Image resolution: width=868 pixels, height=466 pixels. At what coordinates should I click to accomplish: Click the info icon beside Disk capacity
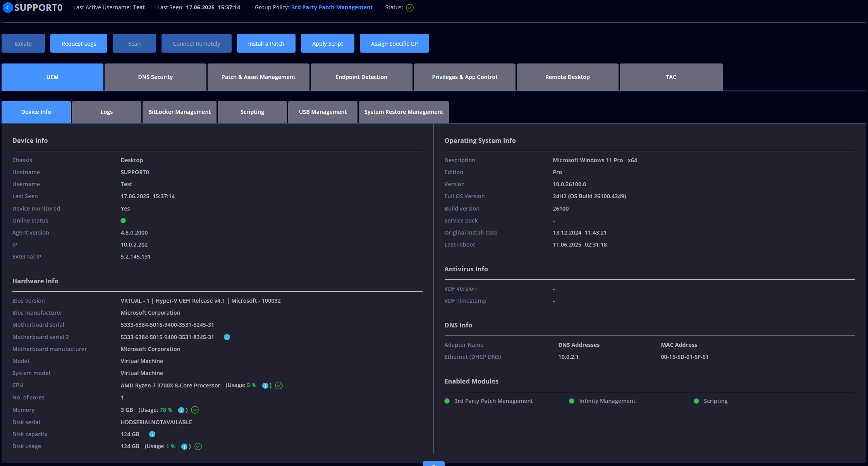(152, 434)
